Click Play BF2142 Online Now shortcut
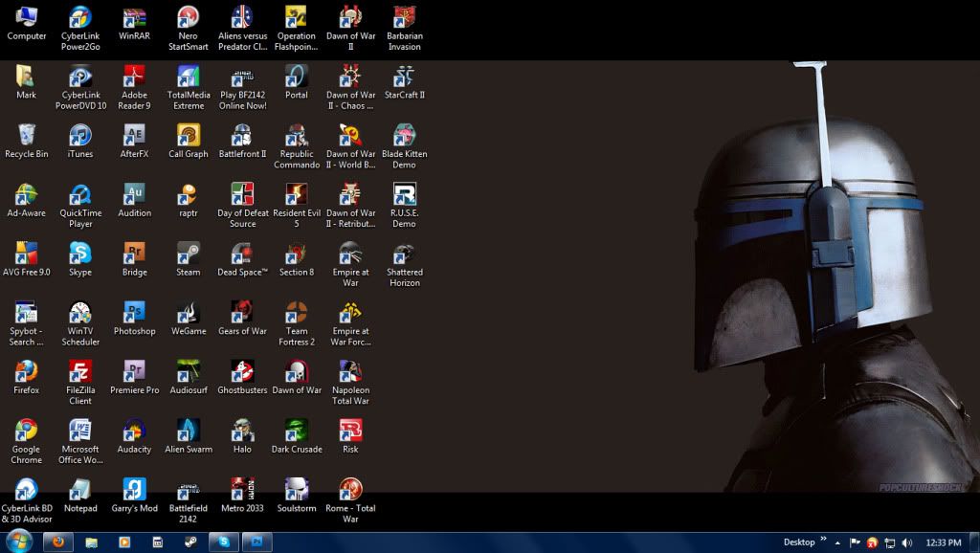The image size is (980, 553). [x=242, y=87]
